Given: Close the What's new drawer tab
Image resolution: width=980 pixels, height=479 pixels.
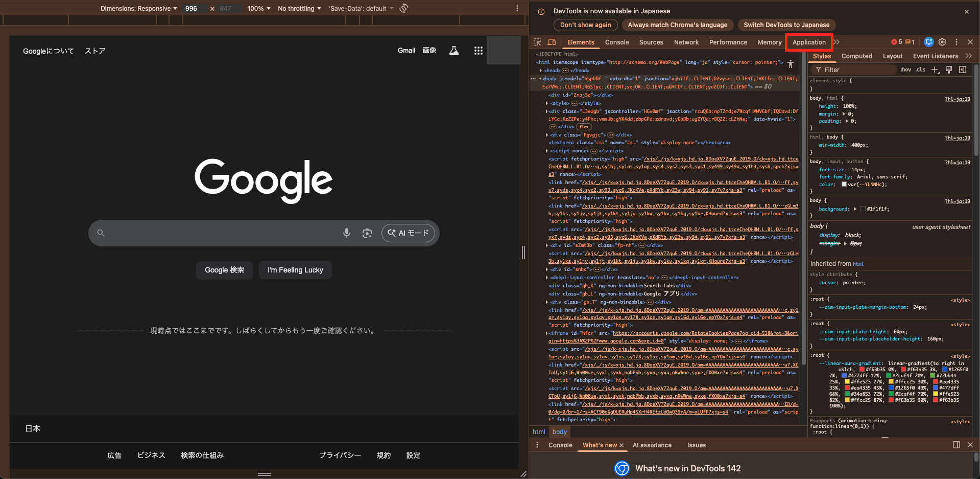Looking at the screenshot, I should pos(622,445).
